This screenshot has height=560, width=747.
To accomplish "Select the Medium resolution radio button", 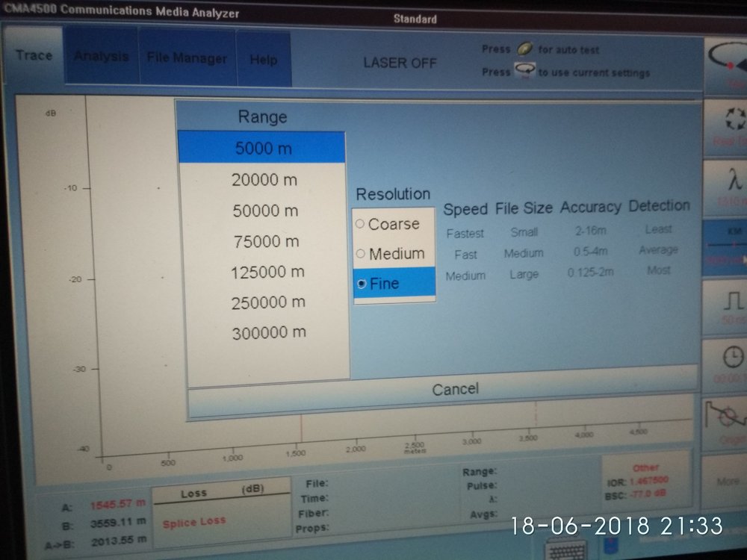I will point(360,254).
